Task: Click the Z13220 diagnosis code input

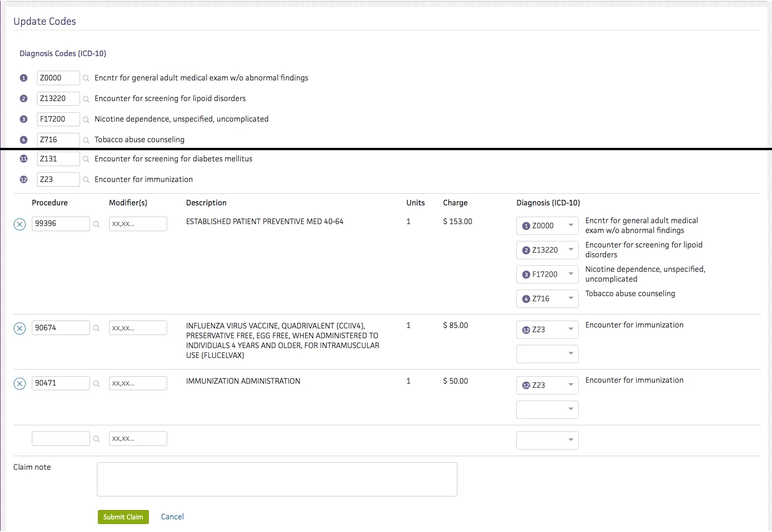Action: click(58, 98)
